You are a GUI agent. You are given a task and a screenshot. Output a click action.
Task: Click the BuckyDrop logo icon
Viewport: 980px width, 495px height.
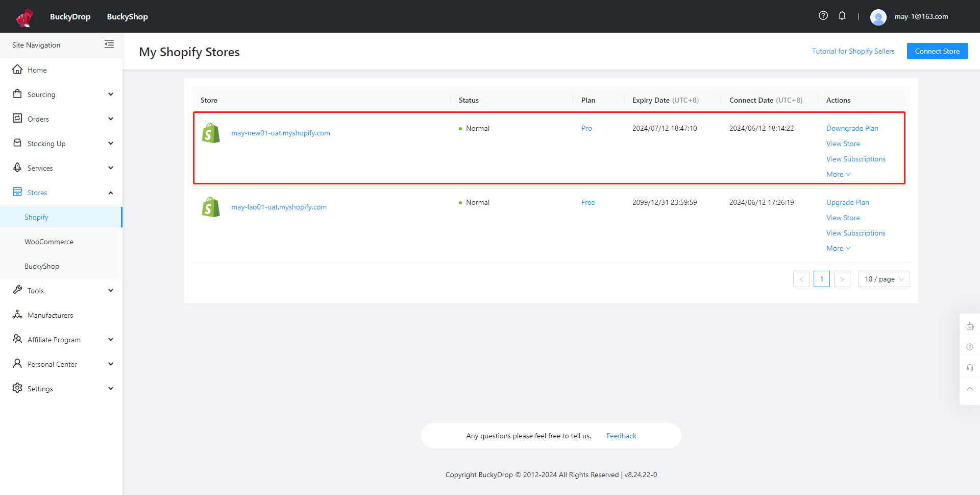(24, 17)
